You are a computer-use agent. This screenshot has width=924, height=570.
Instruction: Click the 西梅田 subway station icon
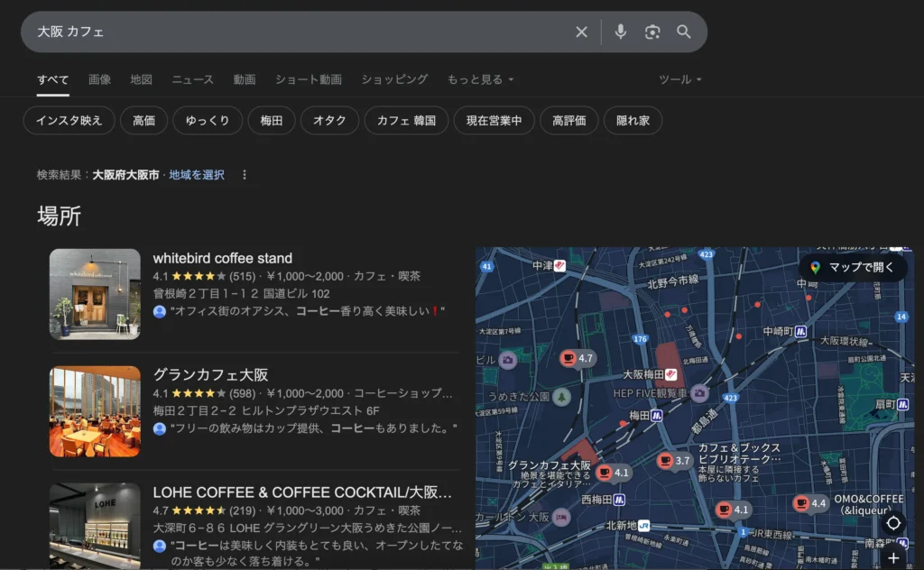(619, 500)
